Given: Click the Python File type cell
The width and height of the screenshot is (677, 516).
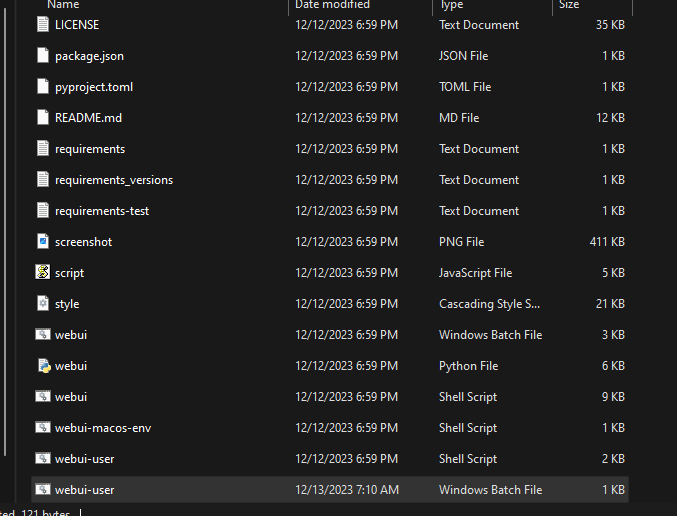Looking at the screenshot, I should pyautogui.click(x=468, y=366).
